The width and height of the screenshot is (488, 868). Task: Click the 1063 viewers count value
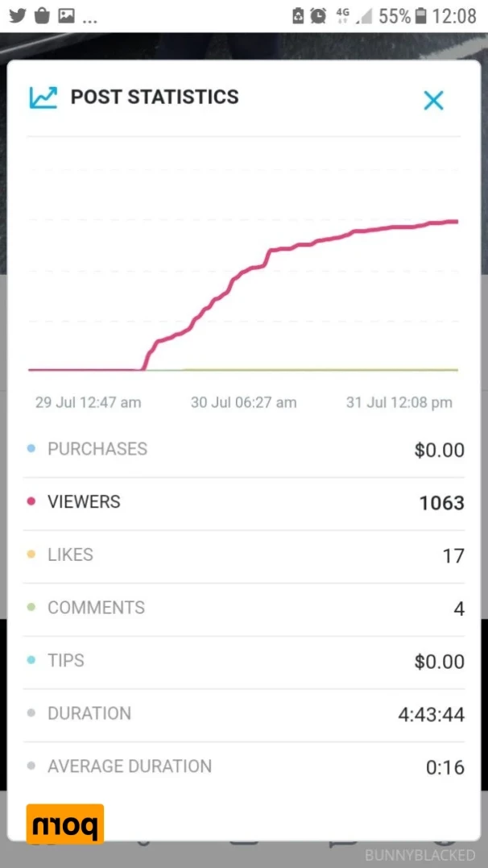click(441, 503)
